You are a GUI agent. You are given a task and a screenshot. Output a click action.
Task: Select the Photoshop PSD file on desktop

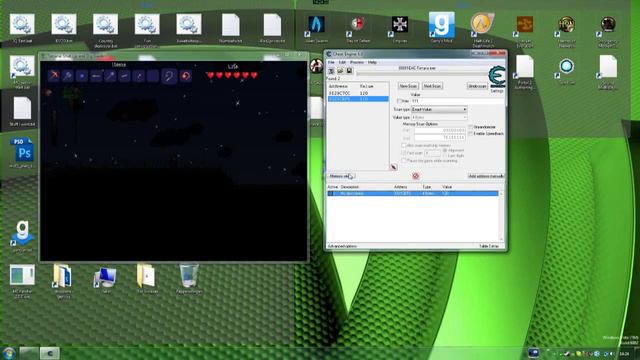[22, 153]
